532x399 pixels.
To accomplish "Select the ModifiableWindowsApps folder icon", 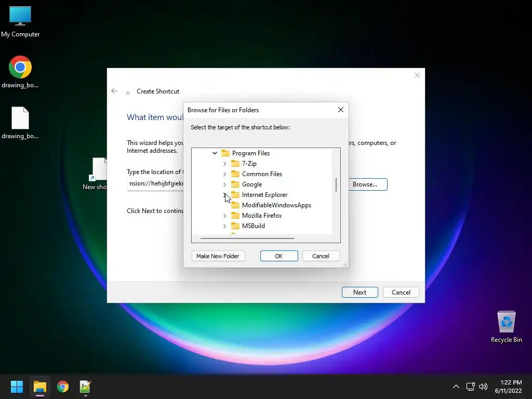I will (x=235, y=205).
